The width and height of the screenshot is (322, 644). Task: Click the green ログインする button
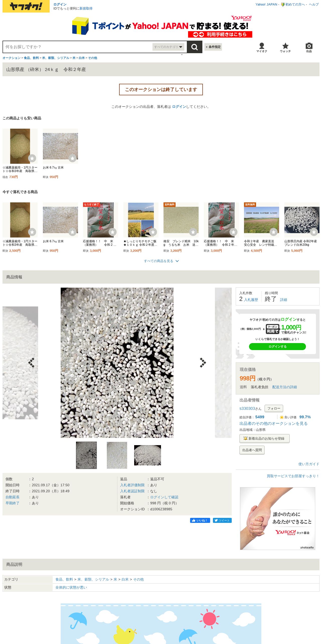point(277,347)
